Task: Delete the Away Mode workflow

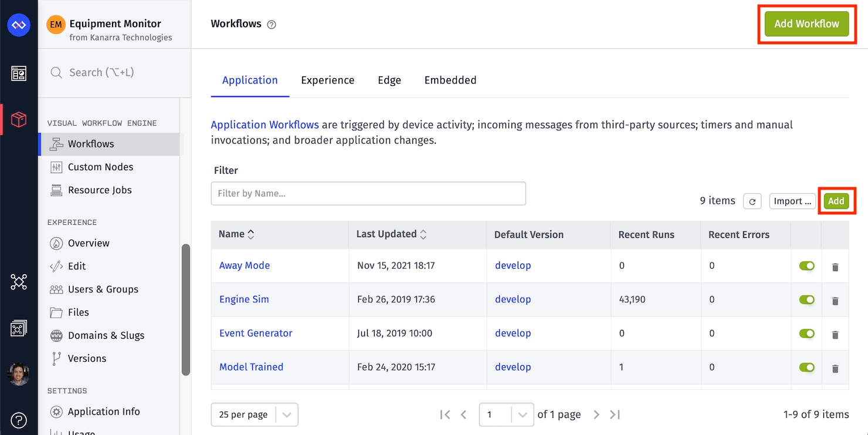Action: 835,267
